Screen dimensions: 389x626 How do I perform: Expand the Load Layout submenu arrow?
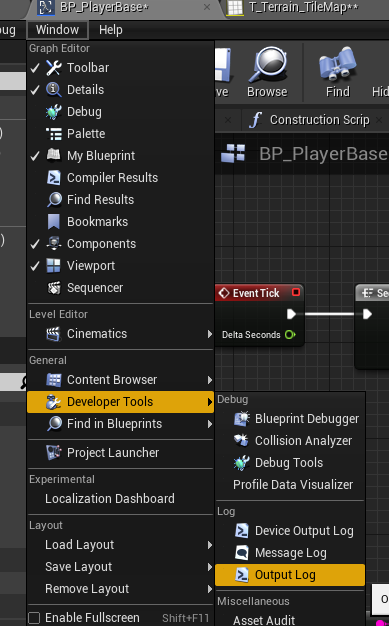tap(210, 545)
